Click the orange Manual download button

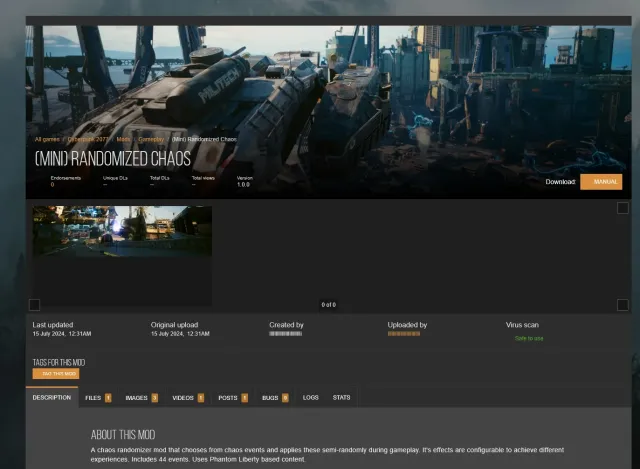(601, 182)
